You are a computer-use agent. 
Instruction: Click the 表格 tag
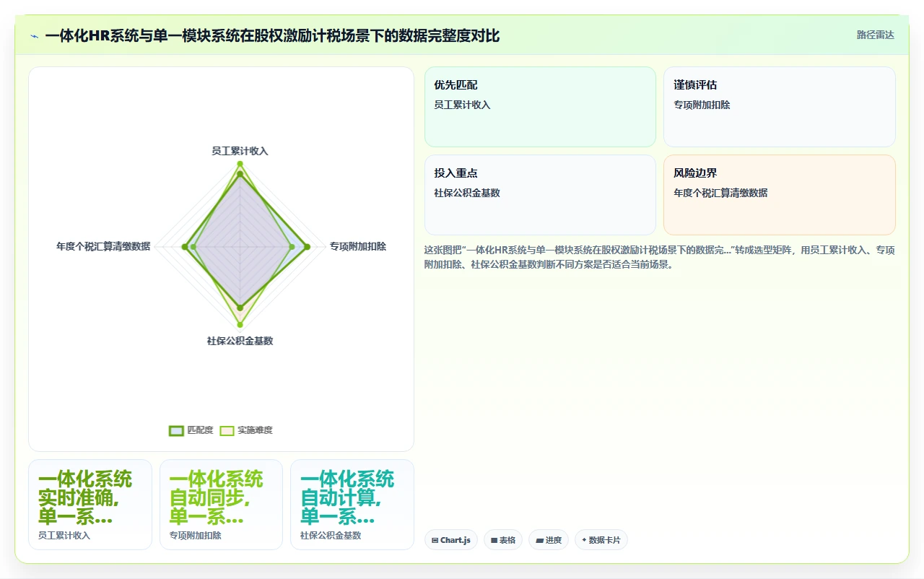click(503, 540)
